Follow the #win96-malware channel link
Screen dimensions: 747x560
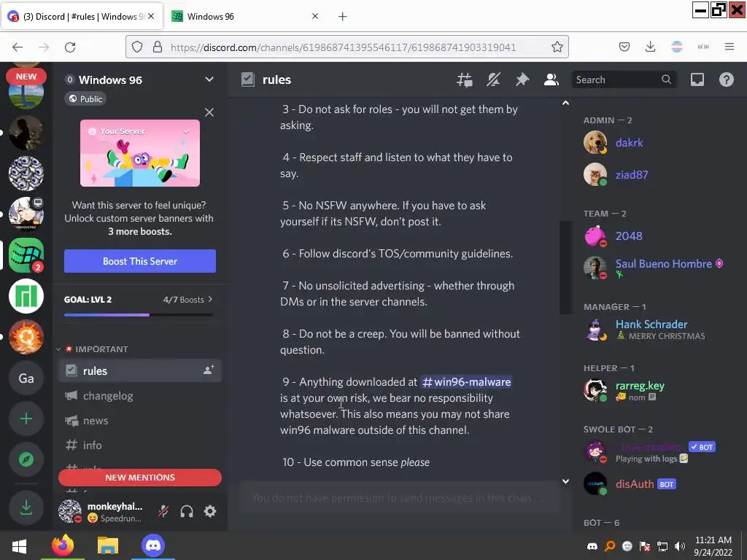466,382
